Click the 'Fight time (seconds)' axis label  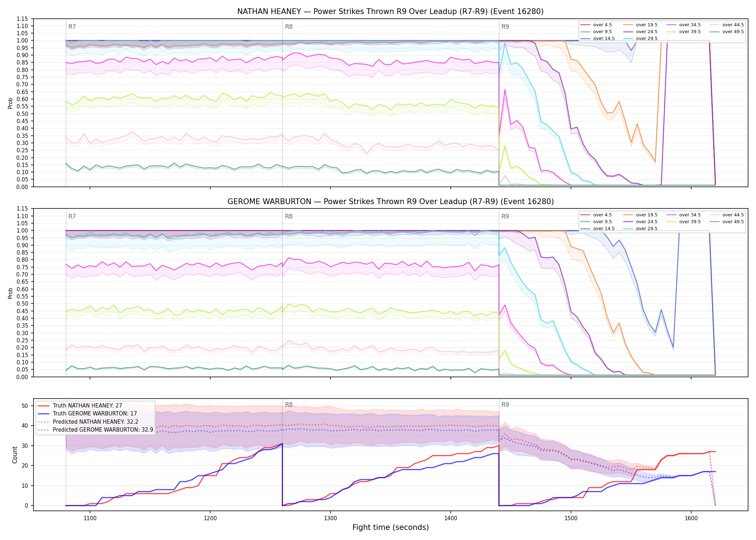(391, 527)
